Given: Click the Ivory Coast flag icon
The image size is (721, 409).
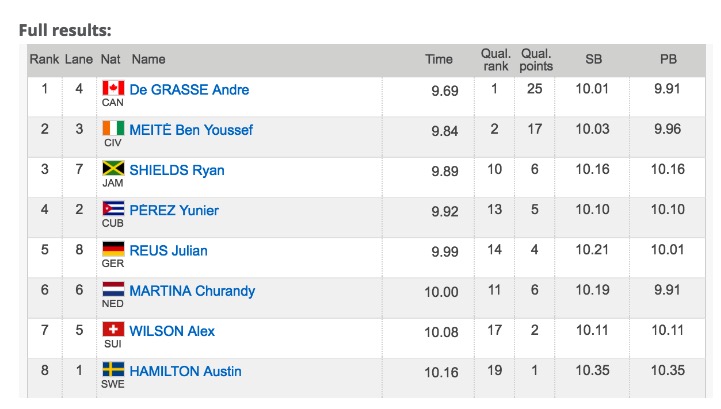Looking at the screenshot, I should point(113,128).
